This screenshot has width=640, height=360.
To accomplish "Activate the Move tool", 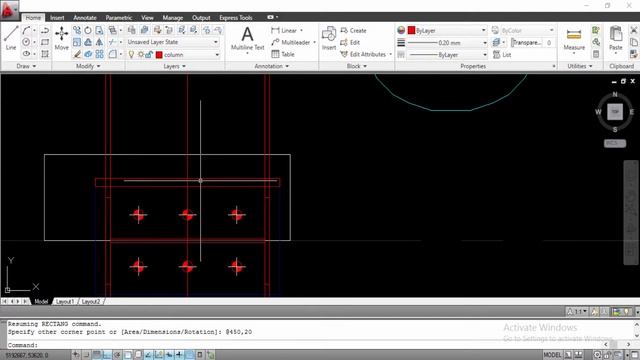I will click(62, 38).
